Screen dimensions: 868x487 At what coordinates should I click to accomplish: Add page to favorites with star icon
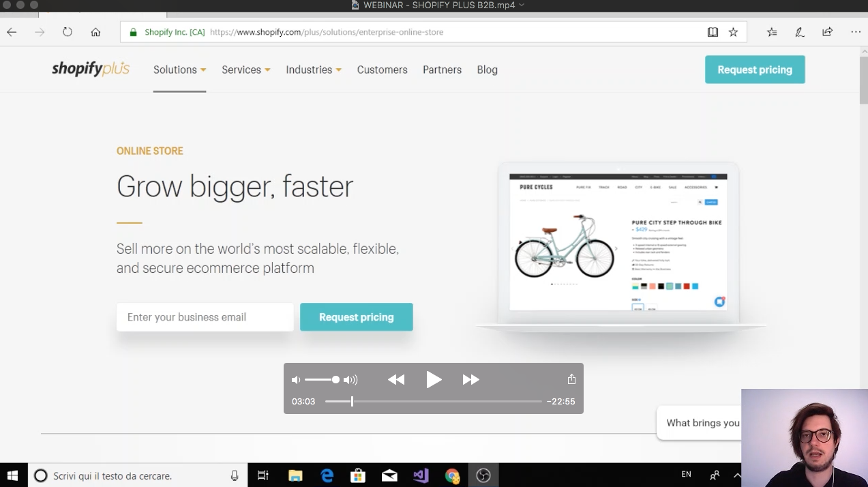733,32
